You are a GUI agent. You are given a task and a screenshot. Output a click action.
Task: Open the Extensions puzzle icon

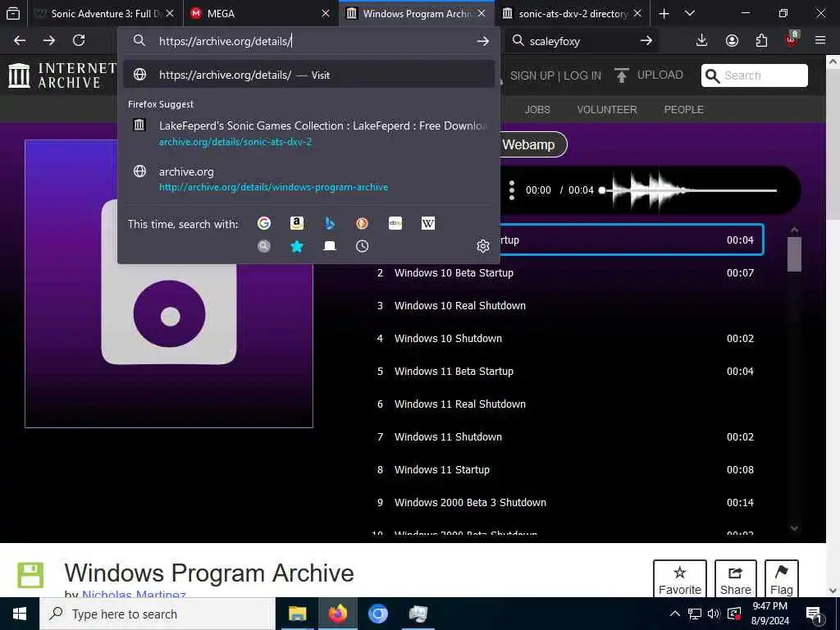point(761,41)
